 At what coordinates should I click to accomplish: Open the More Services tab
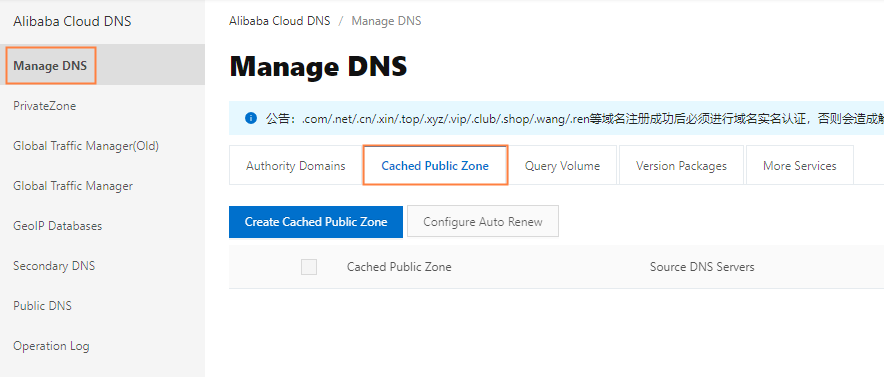(x=799, y=166)
